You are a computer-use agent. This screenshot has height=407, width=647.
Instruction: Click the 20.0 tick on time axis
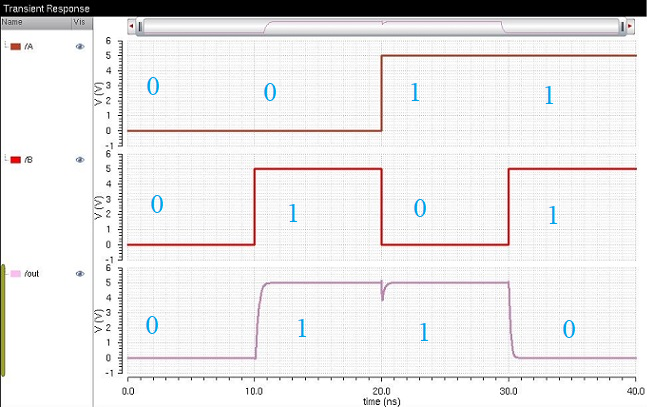point(381,390)
